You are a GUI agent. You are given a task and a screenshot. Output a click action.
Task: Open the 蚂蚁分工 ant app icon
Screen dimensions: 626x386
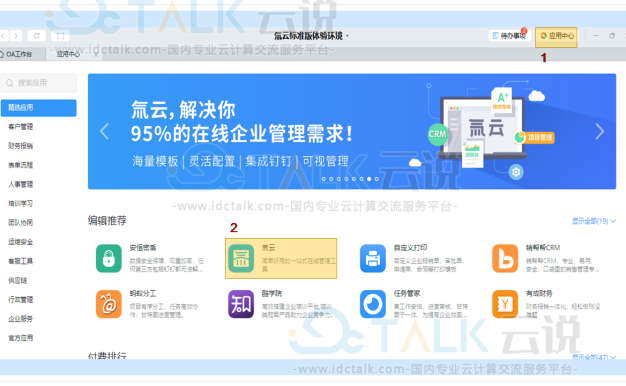pos(109,304)
